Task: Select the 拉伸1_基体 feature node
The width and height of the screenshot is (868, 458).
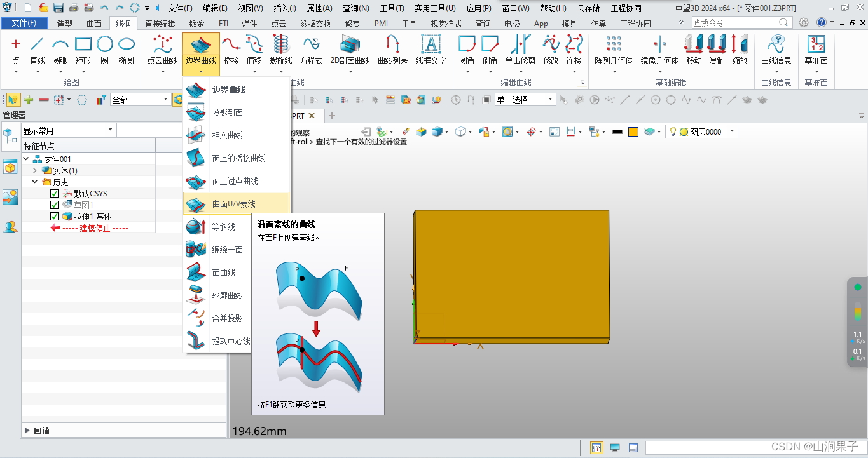Action: (x=92, y=217)
